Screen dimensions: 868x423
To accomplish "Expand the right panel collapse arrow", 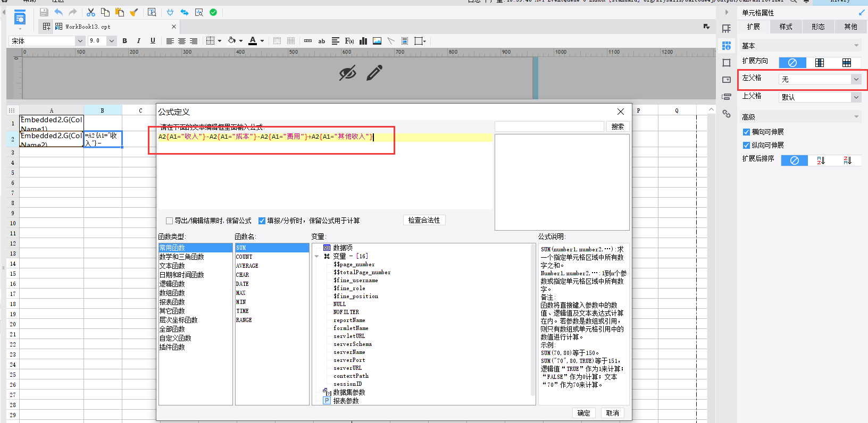I will 727,12.
